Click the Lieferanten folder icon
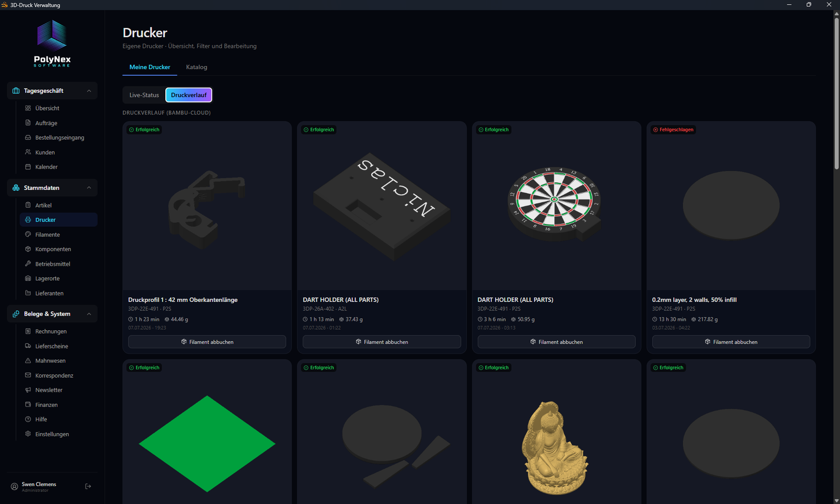Image resolution: width=840 pixels, height=504 pixels. [x=28, y=293]
